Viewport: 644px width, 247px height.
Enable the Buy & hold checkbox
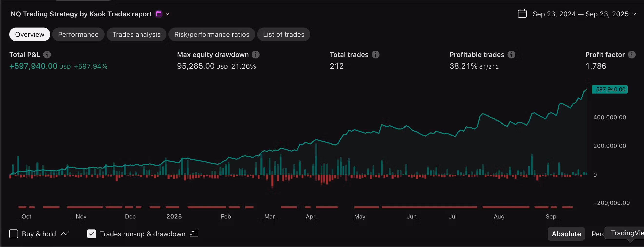(14, 234)
